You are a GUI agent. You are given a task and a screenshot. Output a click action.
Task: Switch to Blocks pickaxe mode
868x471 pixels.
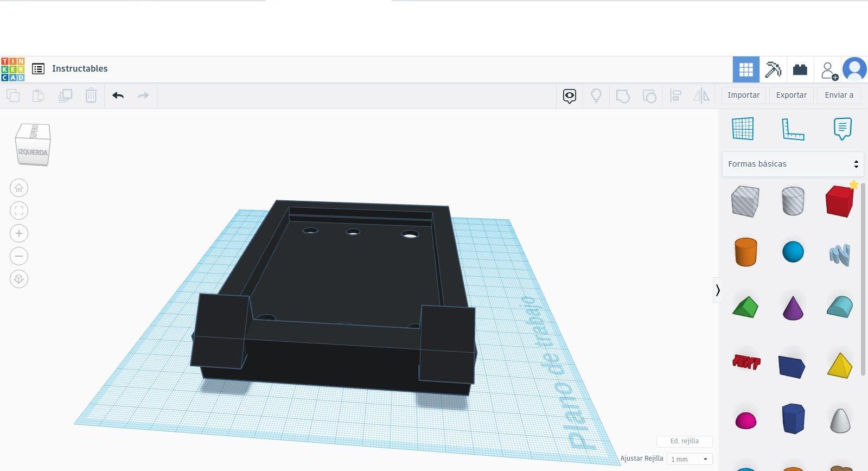(x=773, y=69)
